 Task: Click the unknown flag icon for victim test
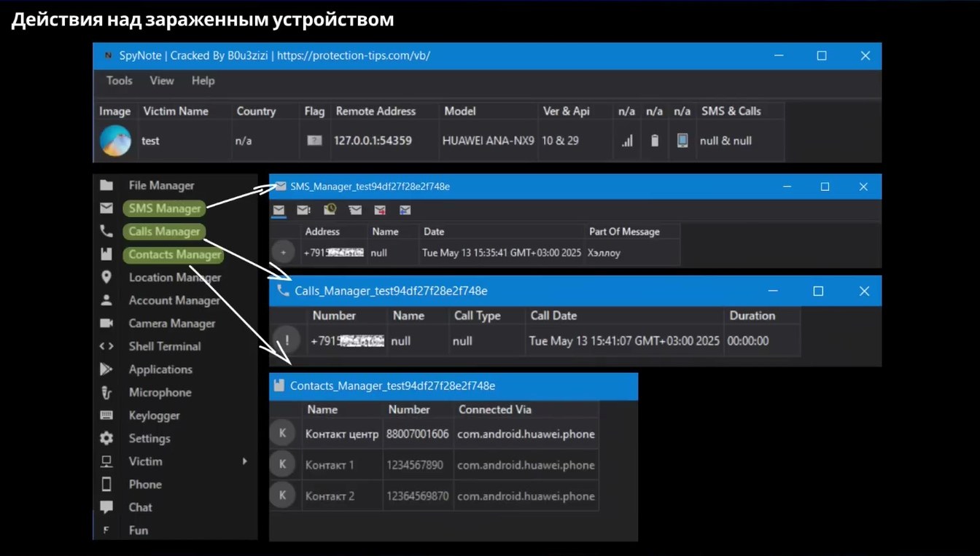point(314,141)
